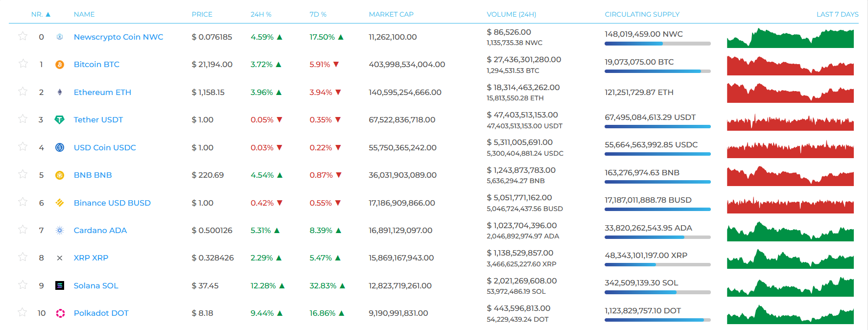Open the Polkadot DOT link
Image resolution: width=868 pixels, height=330 pixels.
(101, 313)
